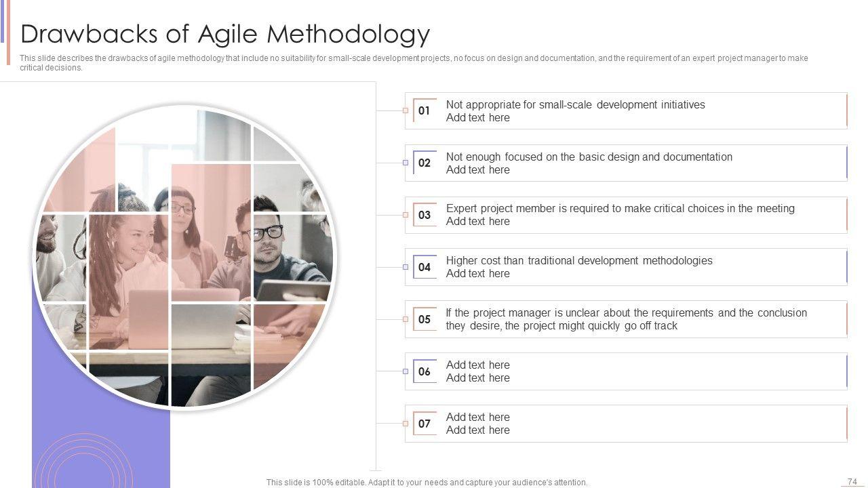Click the 07 number badge
The image size is (868, 488).
[x=425, y=424]
